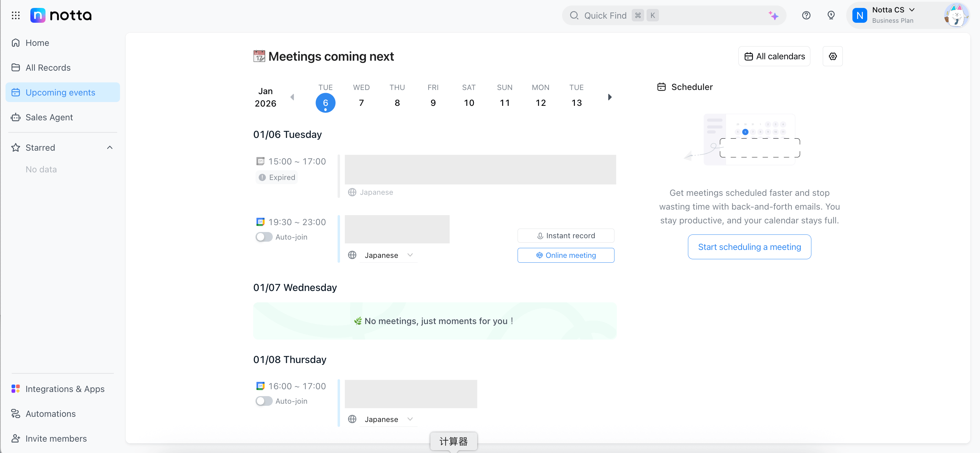Click Google Calendar icon on 16:00 event
980x453 pixels.
[x=260, y=386]
